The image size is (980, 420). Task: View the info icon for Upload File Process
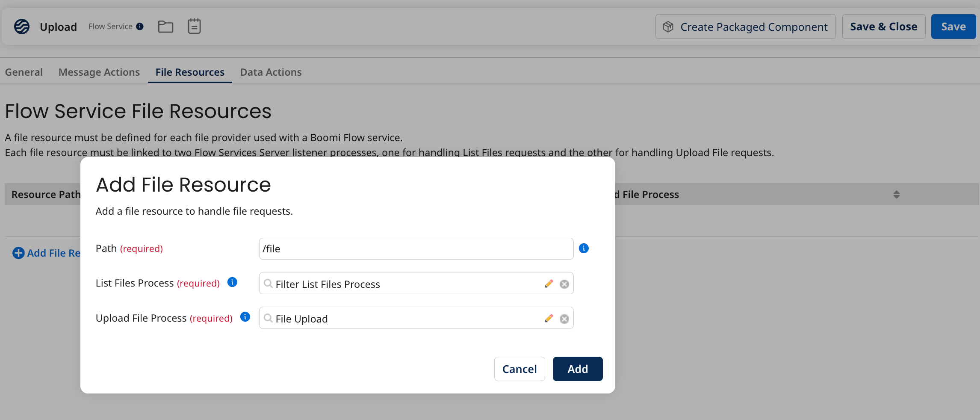tap(245, 317)
